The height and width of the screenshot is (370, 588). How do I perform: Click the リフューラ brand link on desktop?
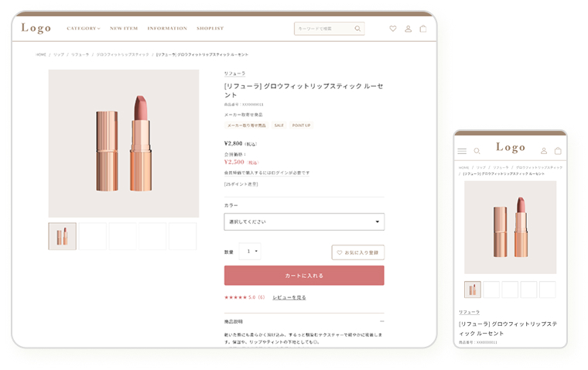pyautogui.click(x=235, y=74)
